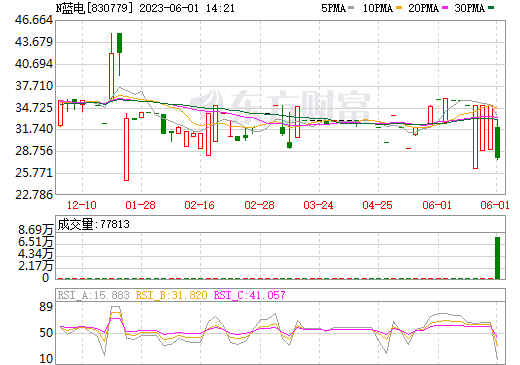Click the RSI_B value label
This screenshot has width=520, height=365.
(x=171, y=295)
